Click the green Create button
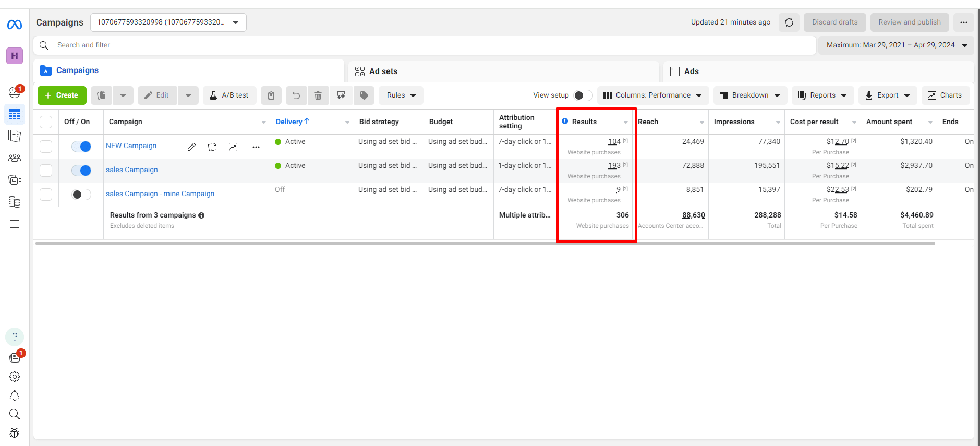This screenshot has width=980, height=446. click(62, 95)
